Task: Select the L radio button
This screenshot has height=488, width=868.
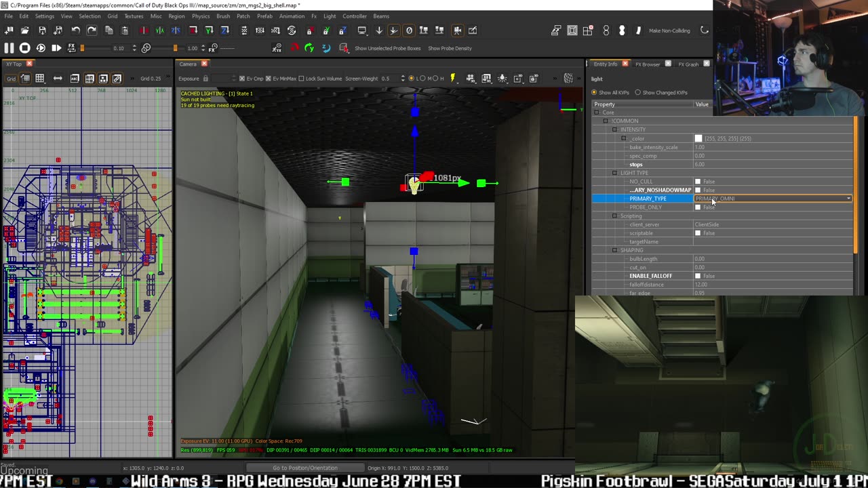Action: (x=412, y=79)
